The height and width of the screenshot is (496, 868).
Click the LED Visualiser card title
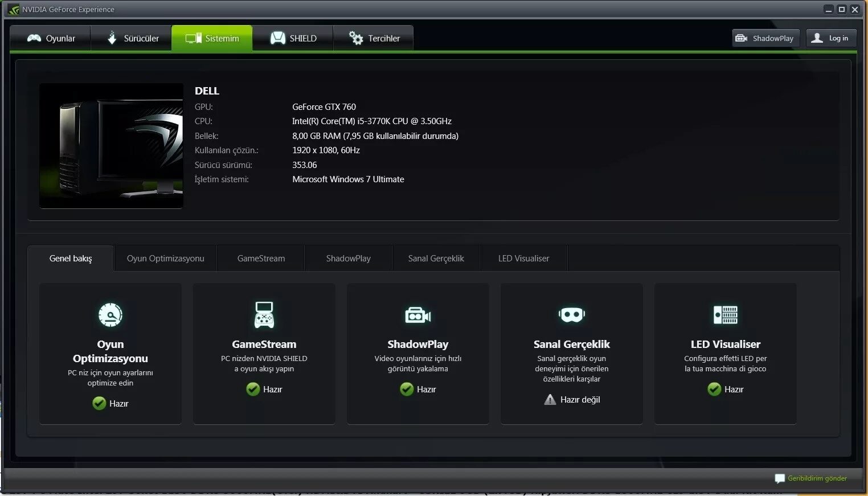[x=726, y=345]
